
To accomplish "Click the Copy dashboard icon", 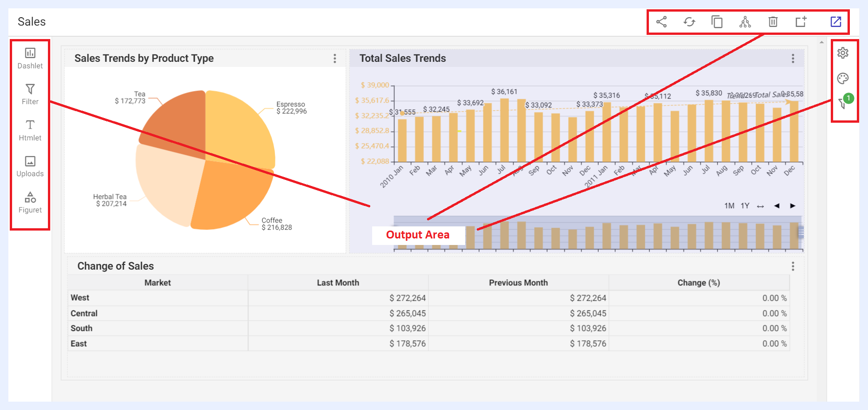I will 717,22.
